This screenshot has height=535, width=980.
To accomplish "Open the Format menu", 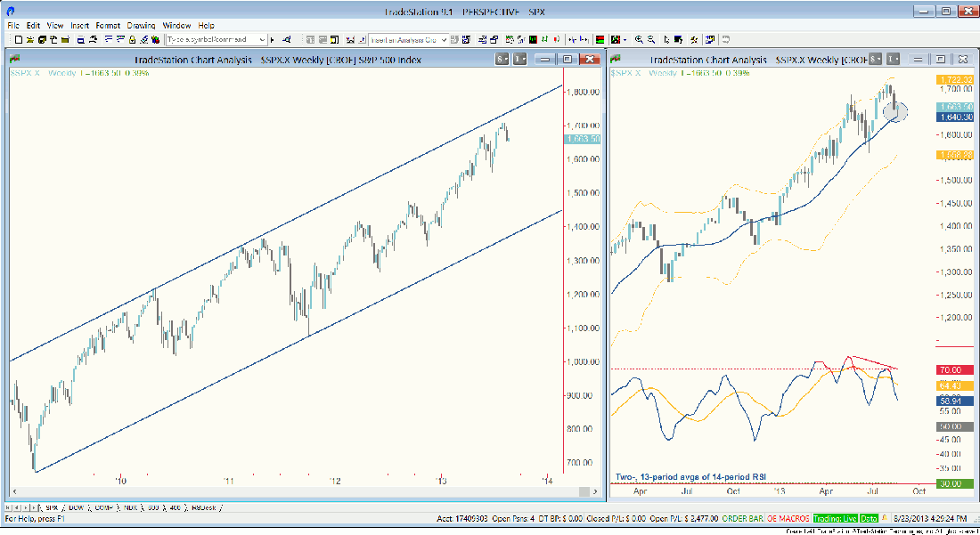I will point(108,26).
